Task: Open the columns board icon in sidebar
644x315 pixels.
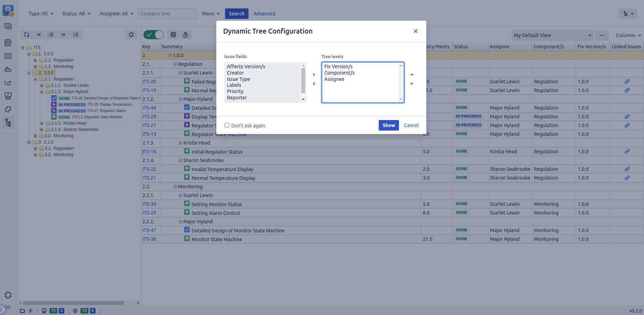Action: [x=8, y=56]
